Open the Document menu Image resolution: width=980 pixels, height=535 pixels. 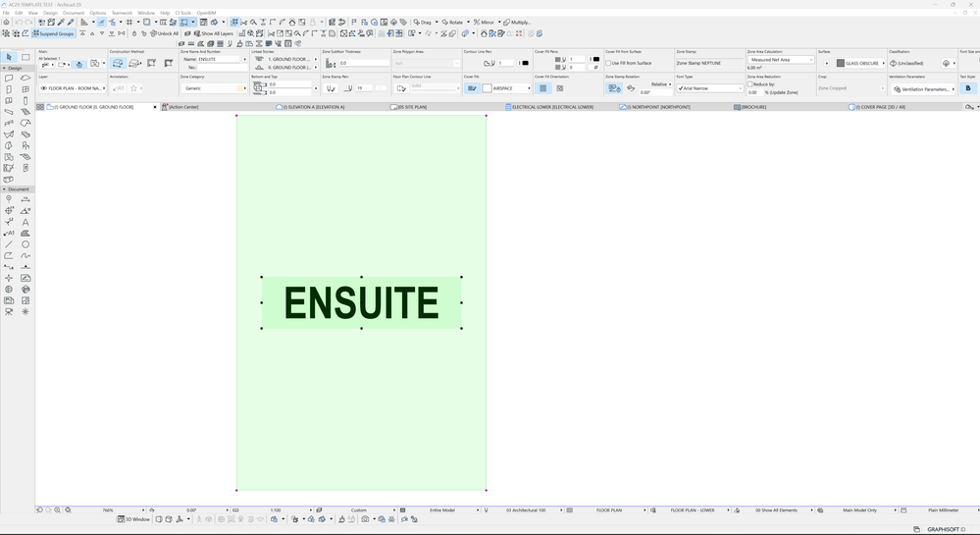pyautogui.click(x=74, y=13)
